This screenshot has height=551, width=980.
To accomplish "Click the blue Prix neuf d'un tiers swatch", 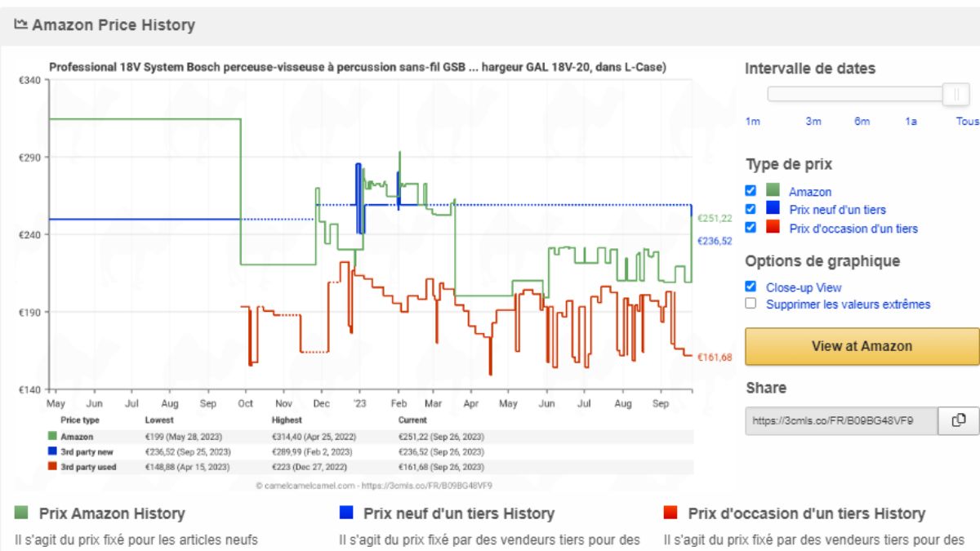I will [773, 210].
